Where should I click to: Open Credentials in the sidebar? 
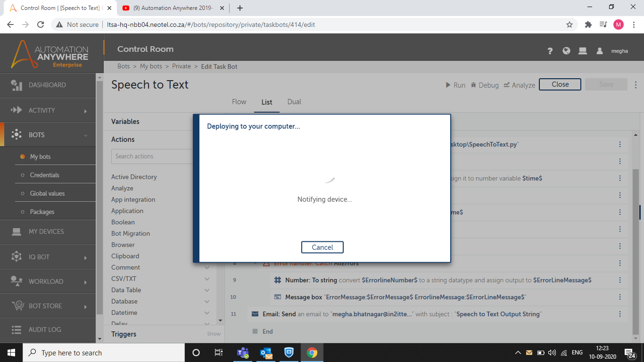[45, 175]
